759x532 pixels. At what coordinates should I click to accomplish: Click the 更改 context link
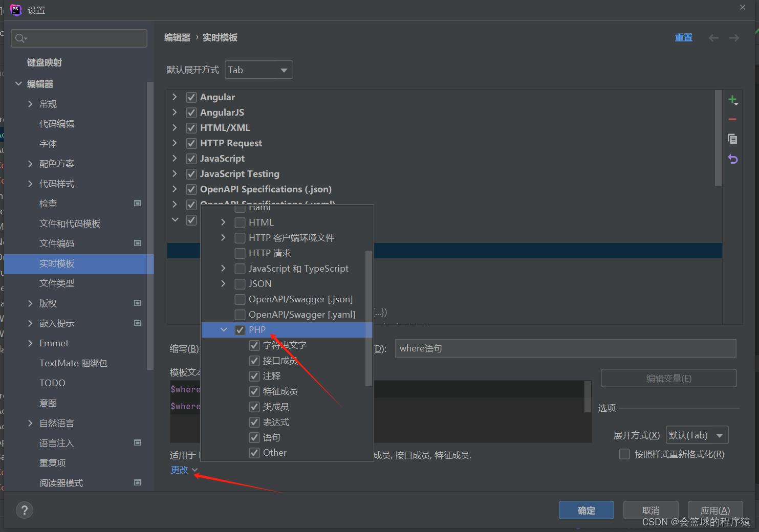tap(180, 470)
